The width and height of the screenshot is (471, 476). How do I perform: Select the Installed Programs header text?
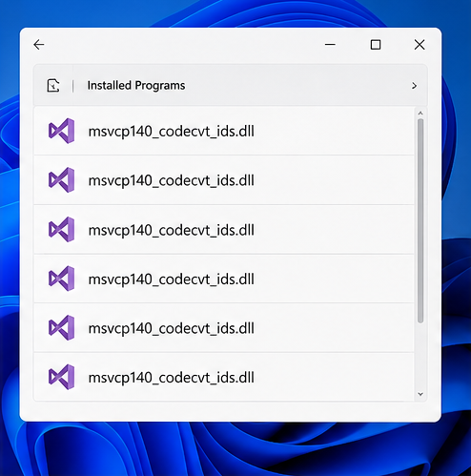pyautogui.click(x=136, y=86)
